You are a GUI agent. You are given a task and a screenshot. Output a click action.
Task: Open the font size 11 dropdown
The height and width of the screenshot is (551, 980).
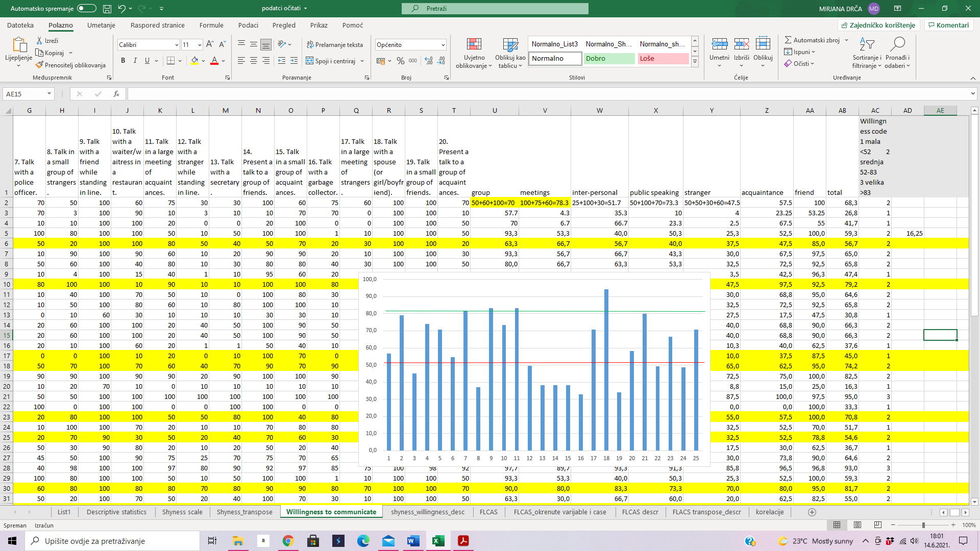click(200, 45)
